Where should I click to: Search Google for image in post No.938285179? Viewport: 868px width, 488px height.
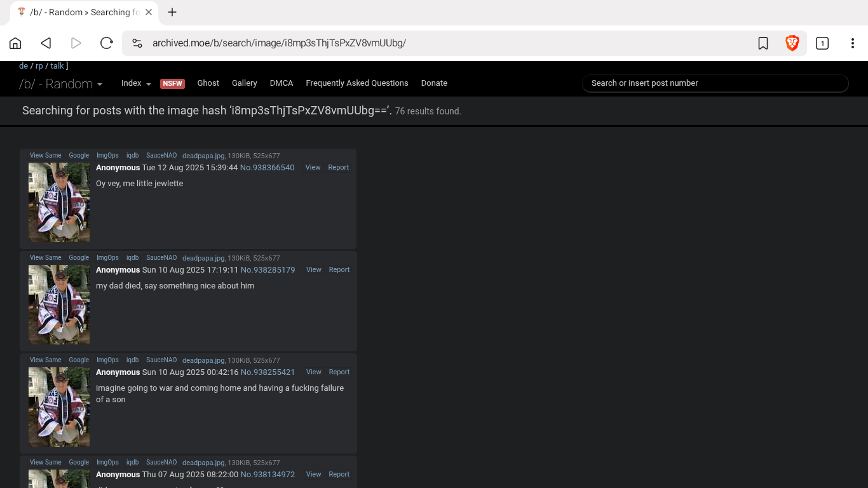(x=79, y=258)
